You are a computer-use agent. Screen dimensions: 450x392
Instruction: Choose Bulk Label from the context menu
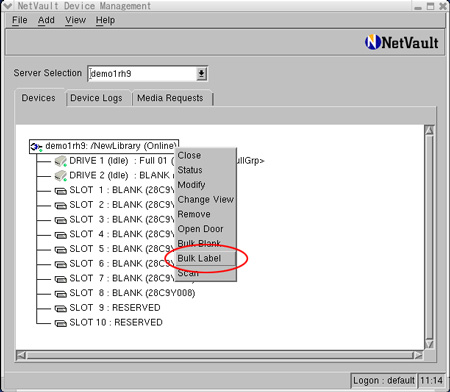coord(205,258)
